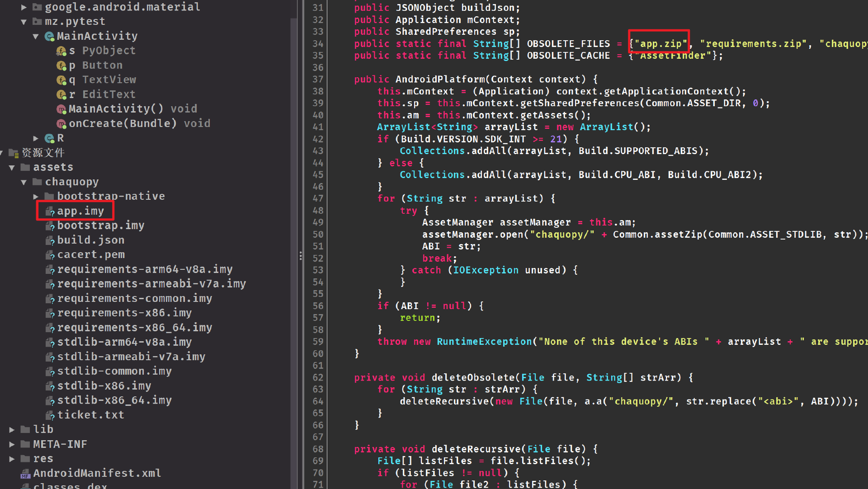Expand the META-INF folder
This screenshot has width=868, height=489.
pos(12,445)
